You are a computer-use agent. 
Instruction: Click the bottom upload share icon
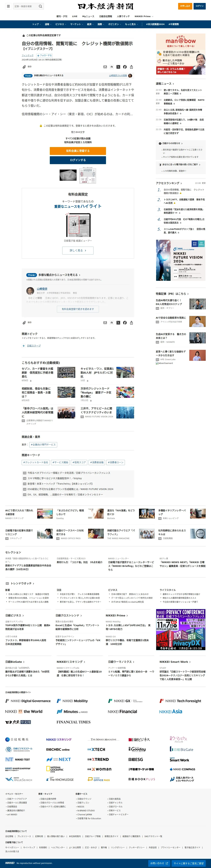[131, 323]
